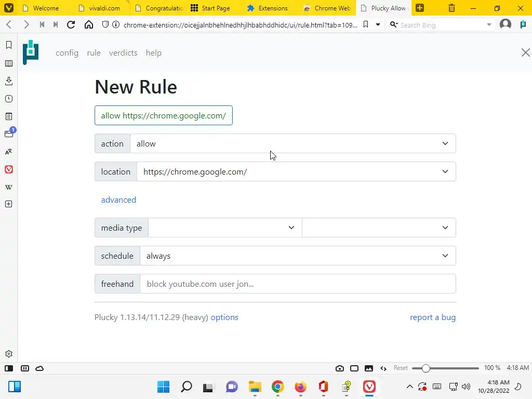Open the config menu
The image size is (532, 399).
[67, 52]
